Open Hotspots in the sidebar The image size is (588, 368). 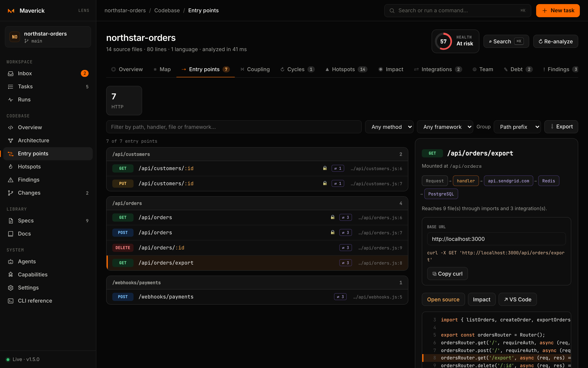pyautogui.click(x=48, y=167)
